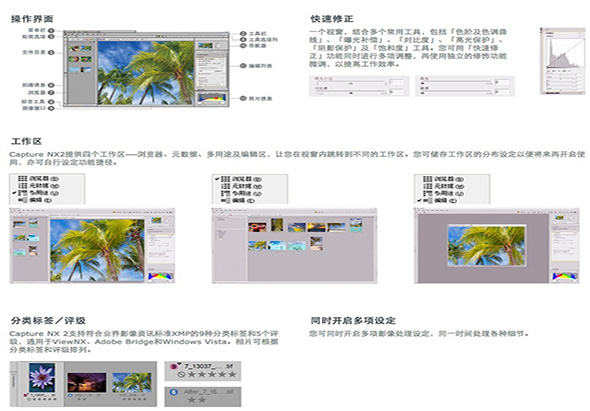The height and width of the screenshot is (411, 590).
Task: Click the After_7_15 file name text
Action: [x=208, y=392]
